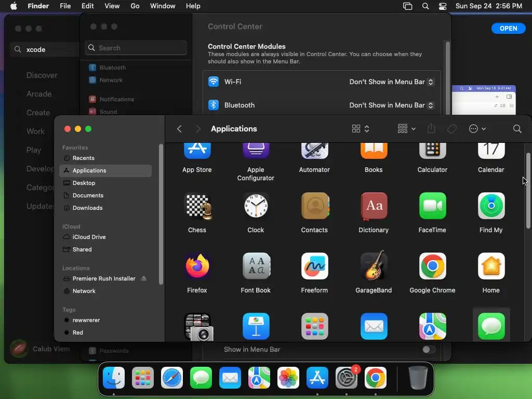
Task: Select Downloads in Finder sidebar
Action: (x=105, y=208)
